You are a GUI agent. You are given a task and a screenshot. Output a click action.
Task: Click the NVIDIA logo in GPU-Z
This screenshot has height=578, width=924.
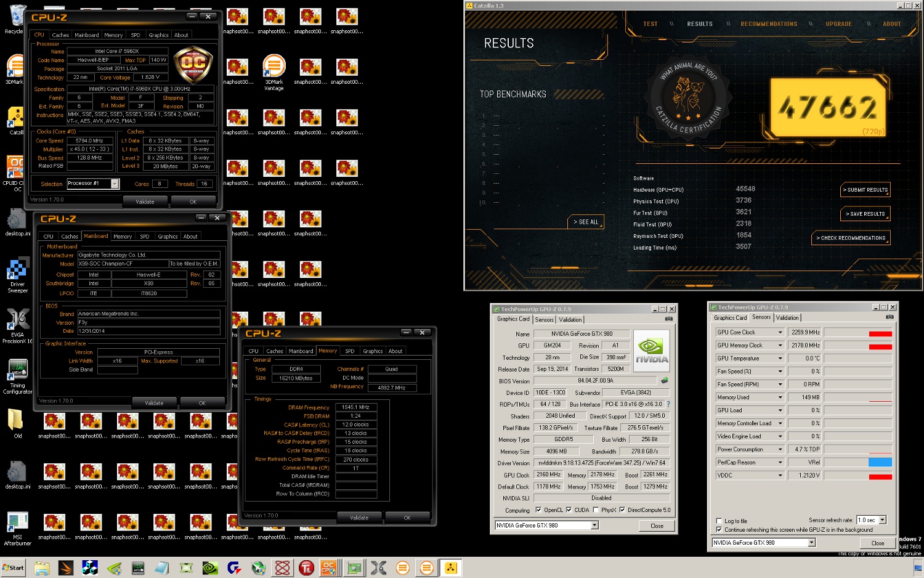pyautogui.click(x=651, y=349)
